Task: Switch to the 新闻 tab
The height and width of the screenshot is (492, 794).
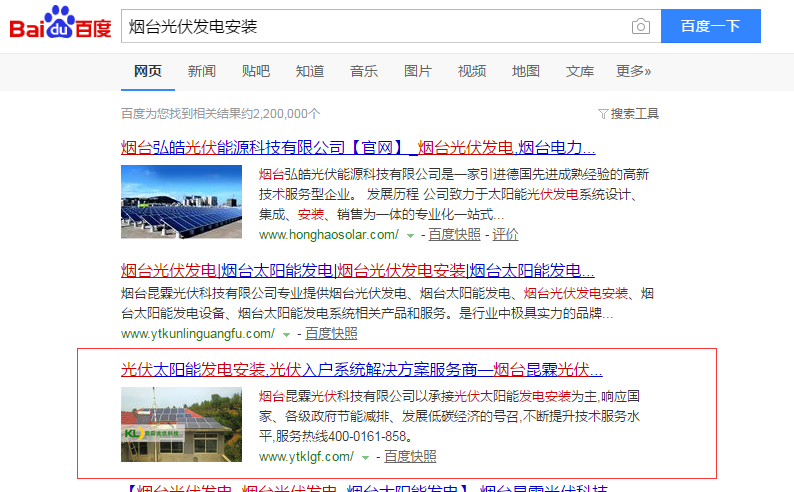Action: pos(201,71)
